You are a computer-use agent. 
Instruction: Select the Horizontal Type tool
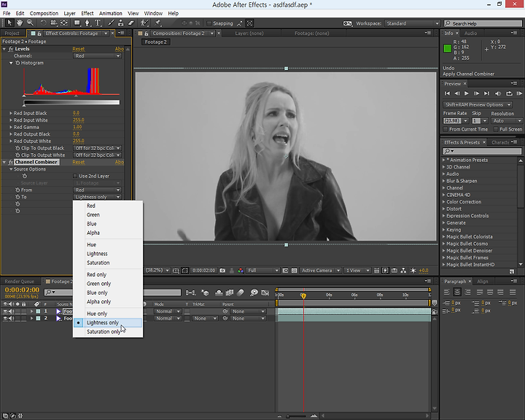tap(98, 23)
